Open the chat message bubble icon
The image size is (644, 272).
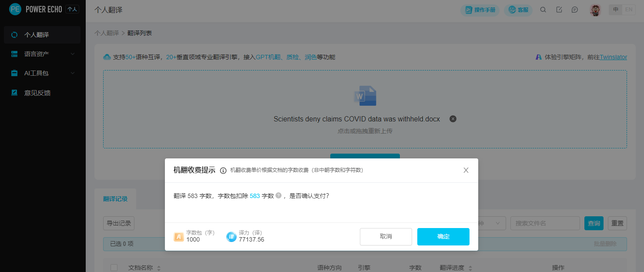click(575, 9)
